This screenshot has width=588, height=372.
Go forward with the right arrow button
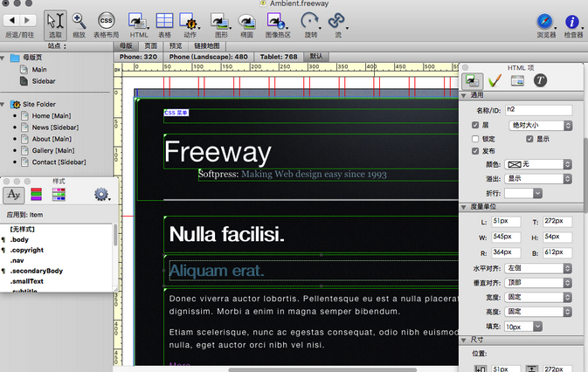[x=28, y=20]
